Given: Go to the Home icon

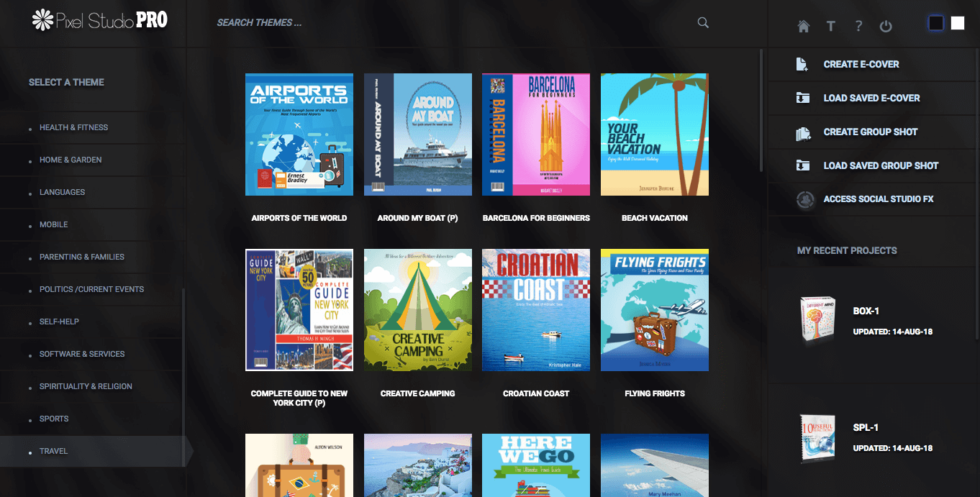Looking at the screenshot, I should pos(804,27).
